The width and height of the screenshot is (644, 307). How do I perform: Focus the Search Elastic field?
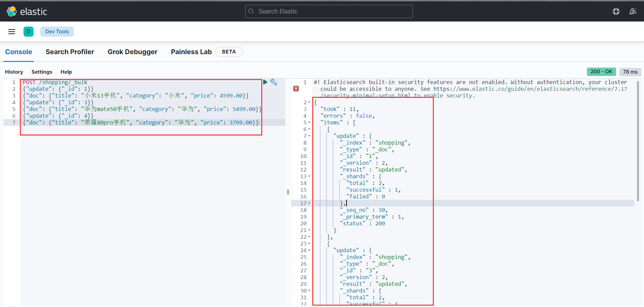[x=329, y=11]
